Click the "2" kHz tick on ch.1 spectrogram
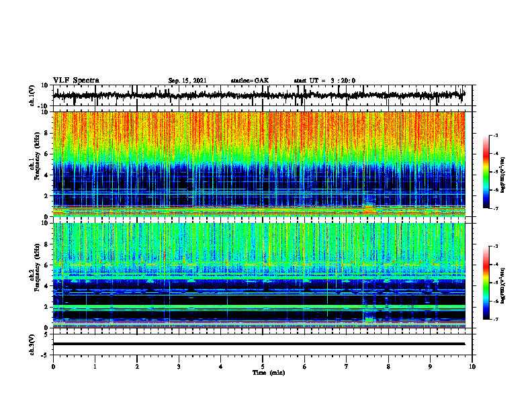This screenshot has width=532, height=411. coord(47,195)
